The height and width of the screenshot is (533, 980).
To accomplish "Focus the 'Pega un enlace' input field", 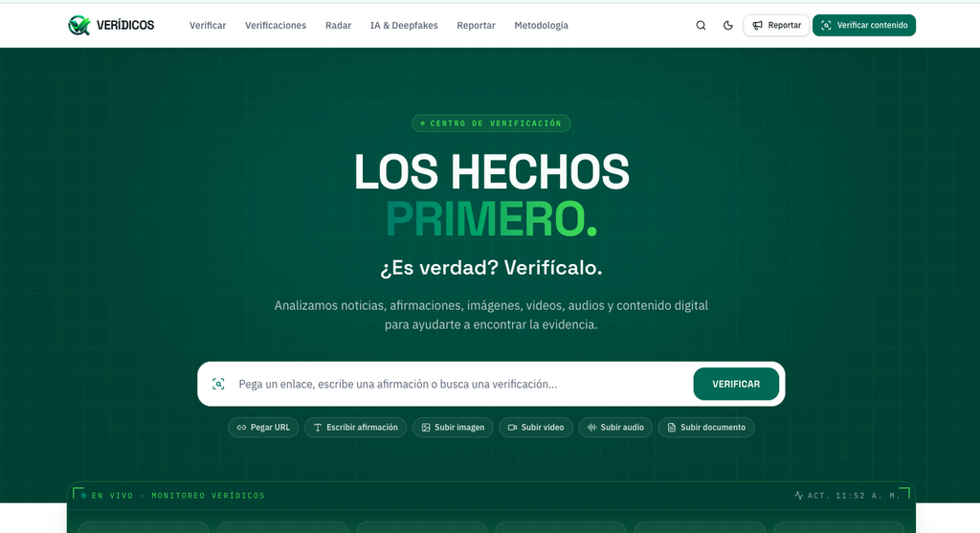I will click(x=461, y=384).
